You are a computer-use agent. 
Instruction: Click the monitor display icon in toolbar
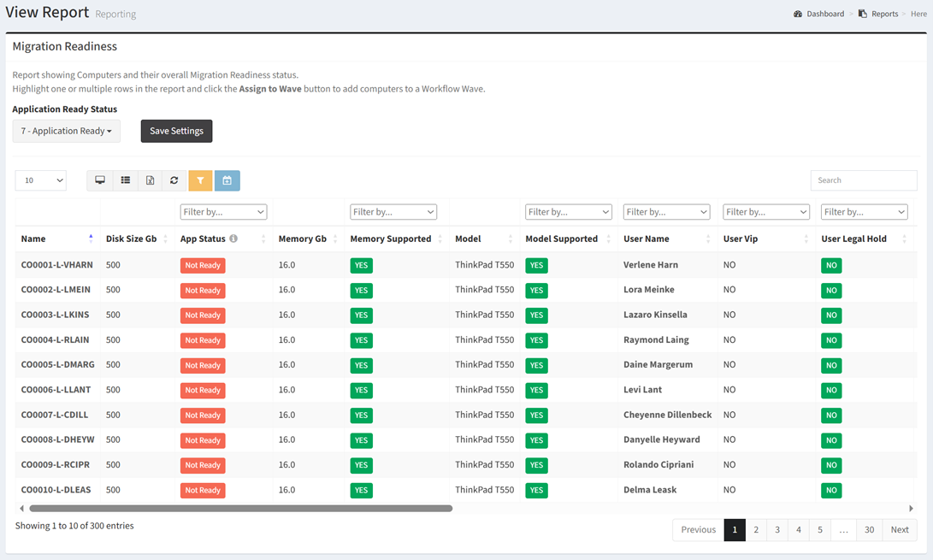click(100, 180)
